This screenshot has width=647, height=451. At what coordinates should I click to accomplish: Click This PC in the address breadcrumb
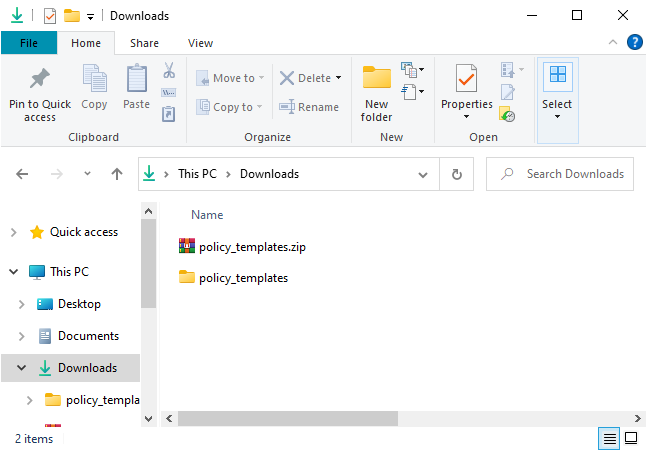coord(197,174)
